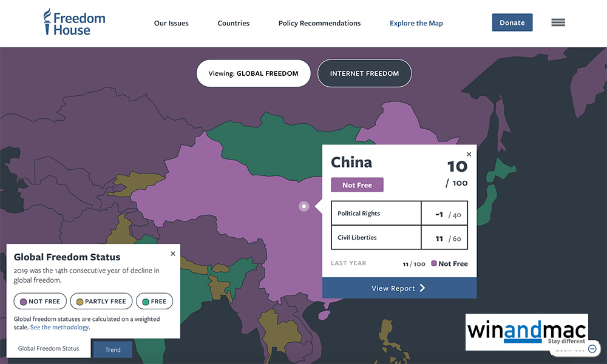The height and width of the screenshot is (364, 607).
Task: Click the China location marker on map
Action: 304,206
